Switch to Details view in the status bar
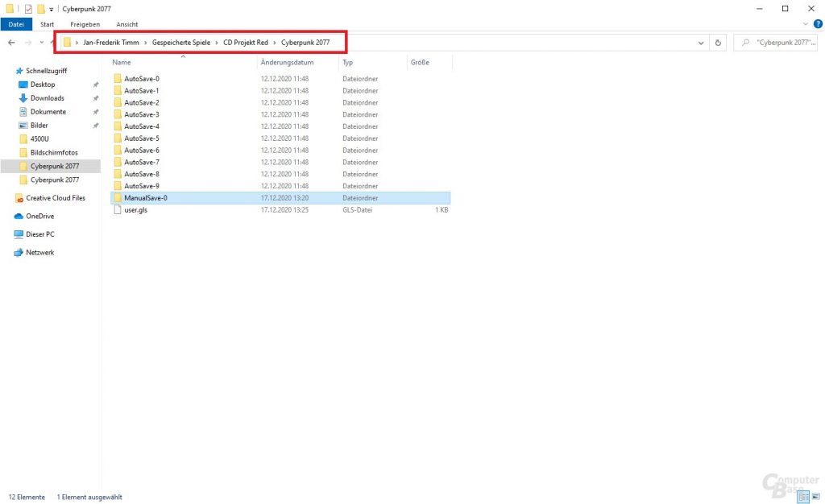825x504 pixels. click(803, 496)
